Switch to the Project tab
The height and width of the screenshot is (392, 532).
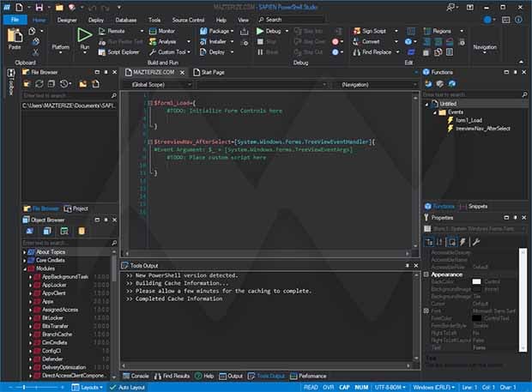(76, 208)
